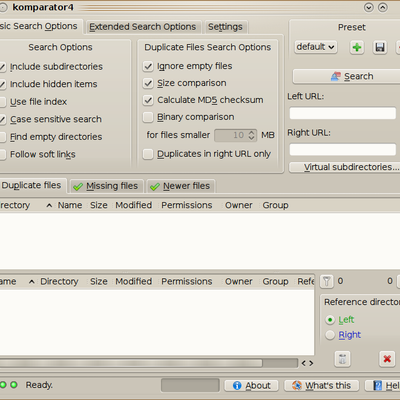
Task: Click the trash can delete button
Action: coord(342,359)
